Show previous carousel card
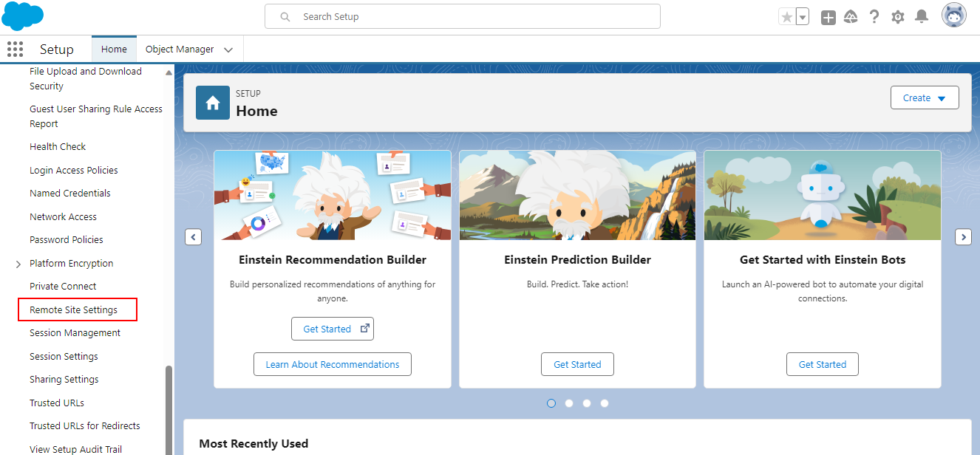Screen dimensions: 980x455 193,237
